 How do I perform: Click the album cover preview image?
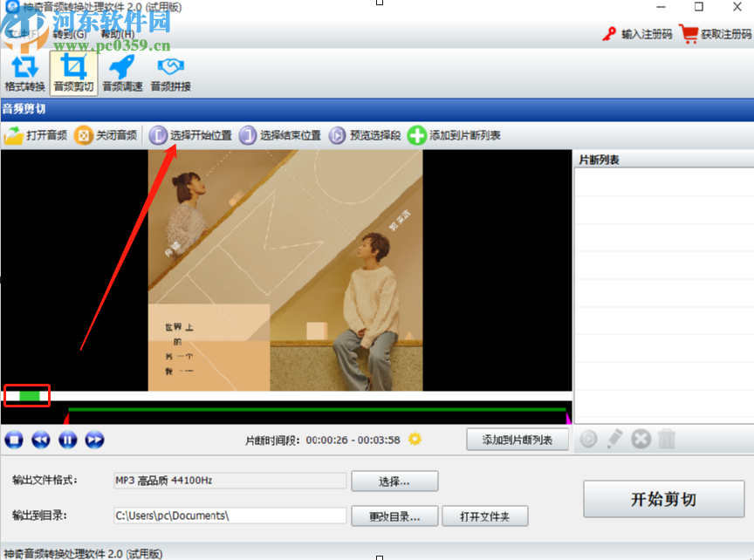(285, 270)
